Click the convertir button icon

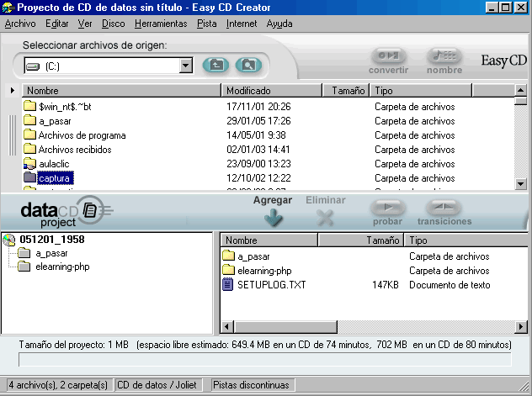click(389, 55)
